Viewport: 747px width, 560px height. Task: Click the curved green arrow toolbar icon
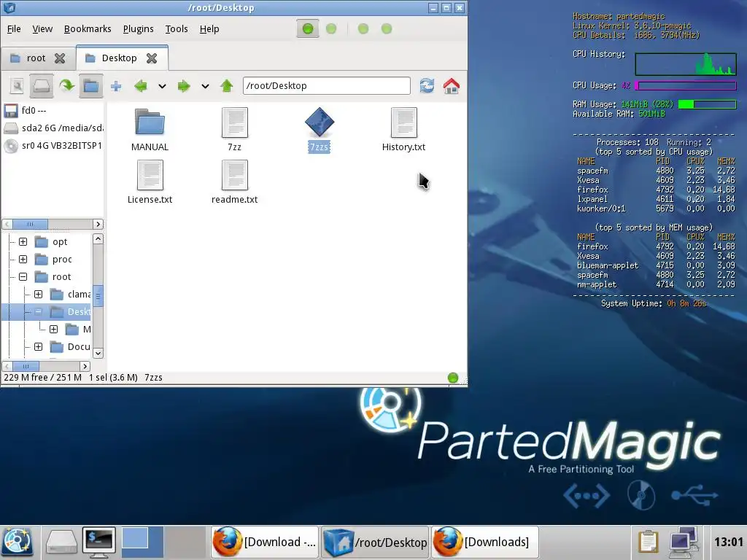66,86
